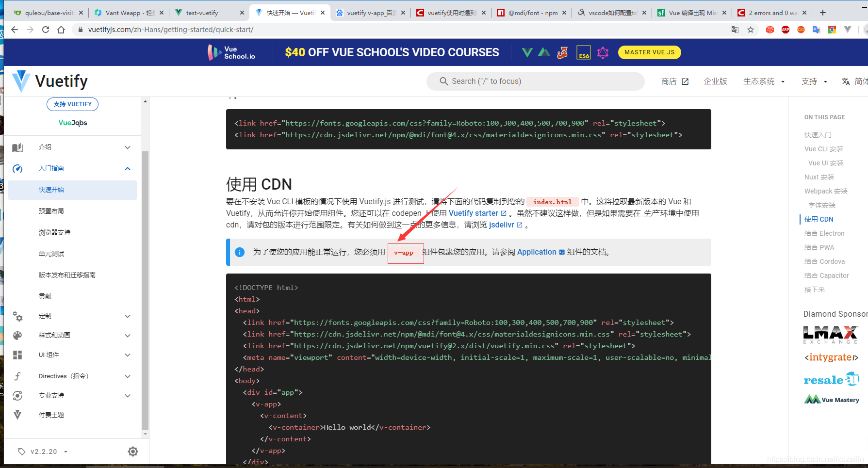Bookmark this page with star icon

click(x=751, y=30)
